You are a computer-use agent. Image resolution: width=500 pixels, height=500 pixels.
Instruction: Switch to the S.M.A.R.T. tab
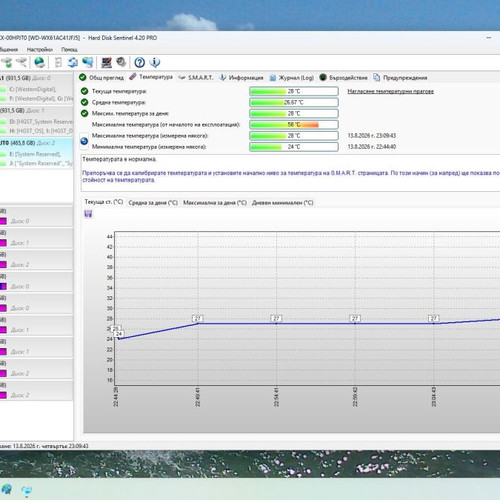pos(196,78)
